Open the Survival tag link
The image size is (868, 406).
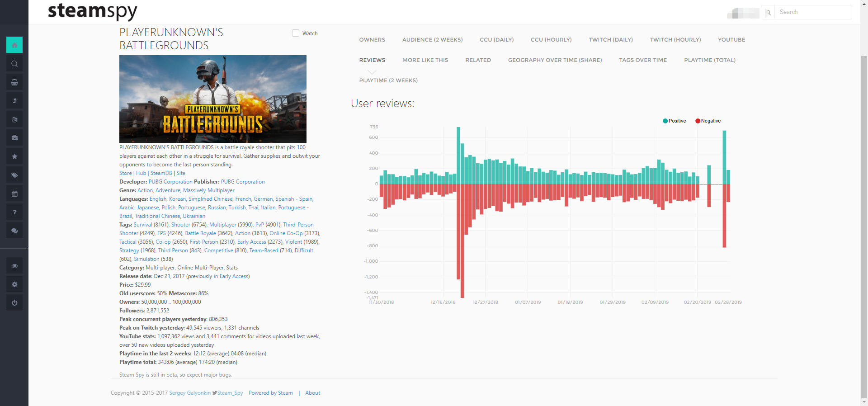coord(143,225)
